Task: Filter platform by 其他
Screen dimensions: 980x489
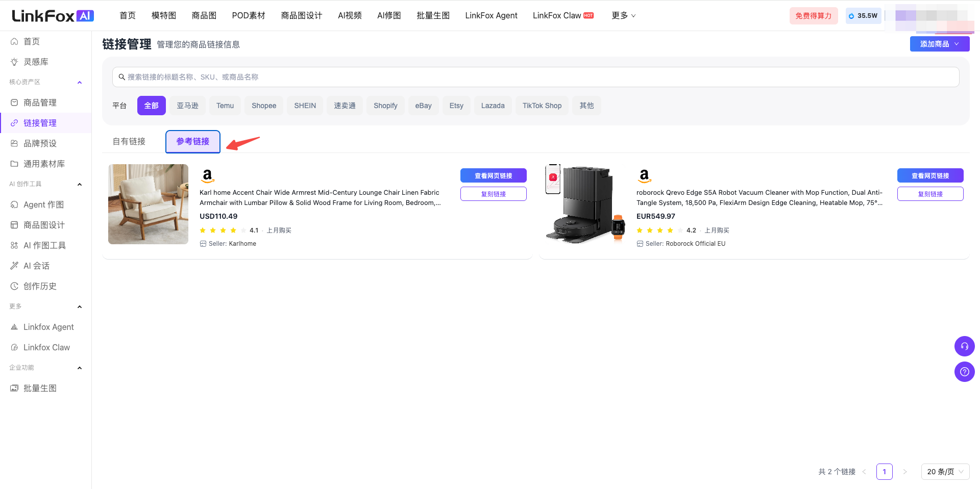Action: pos(586,106)
